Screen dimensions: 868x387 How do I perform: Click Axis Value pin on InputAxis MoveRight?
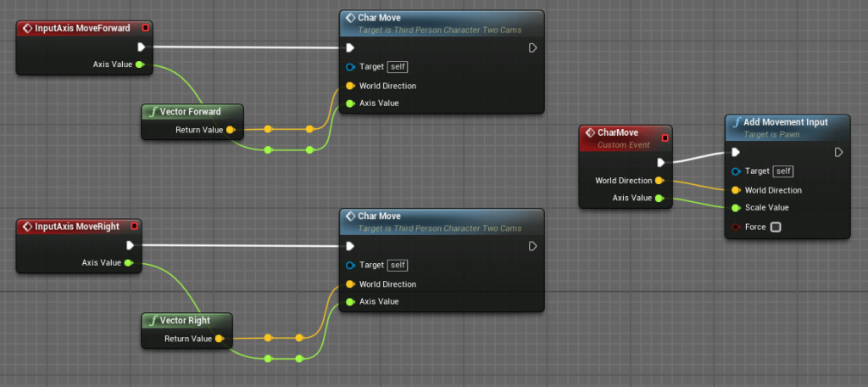(x=129, y=263)
